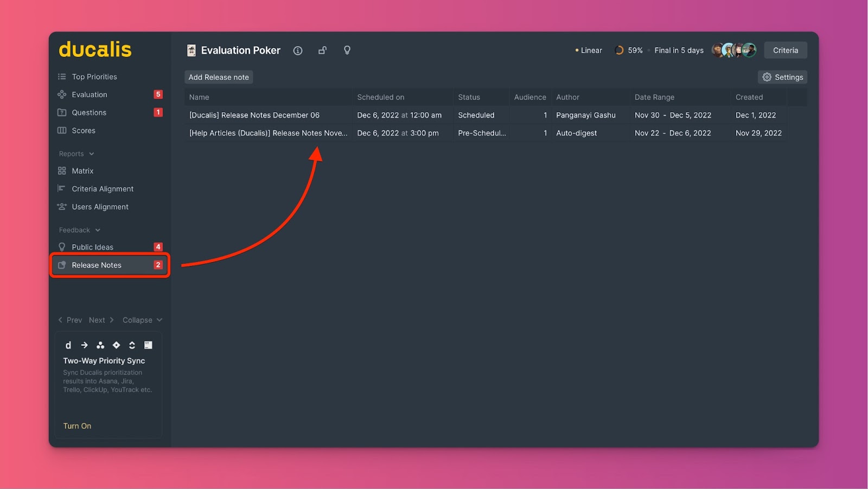Click the team member avatars
868x489 pixels.
tap(734, 50)
